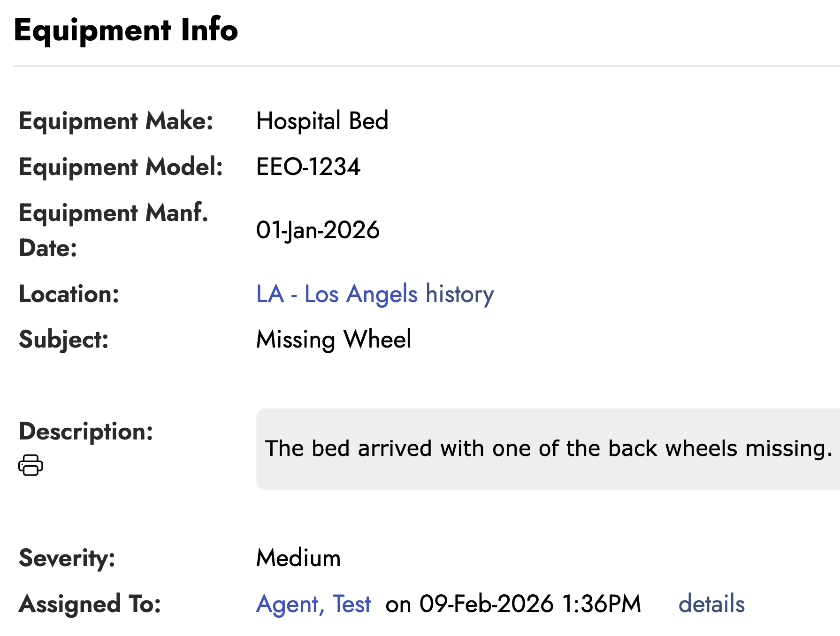Click the Medium severity value

298,558
